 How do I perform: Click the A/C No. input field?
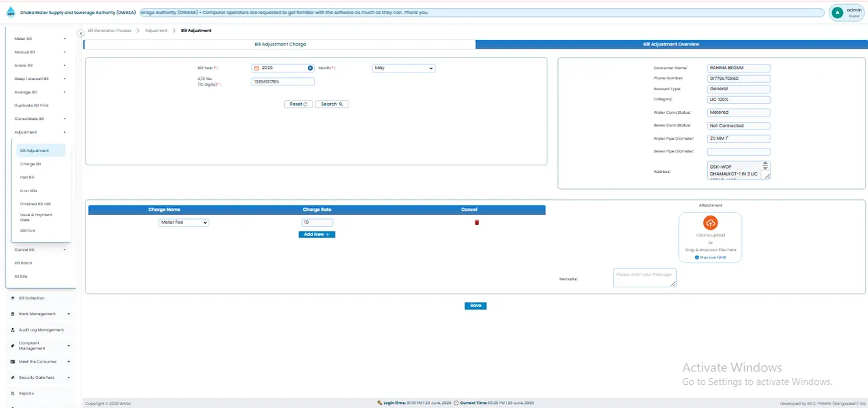283,82
